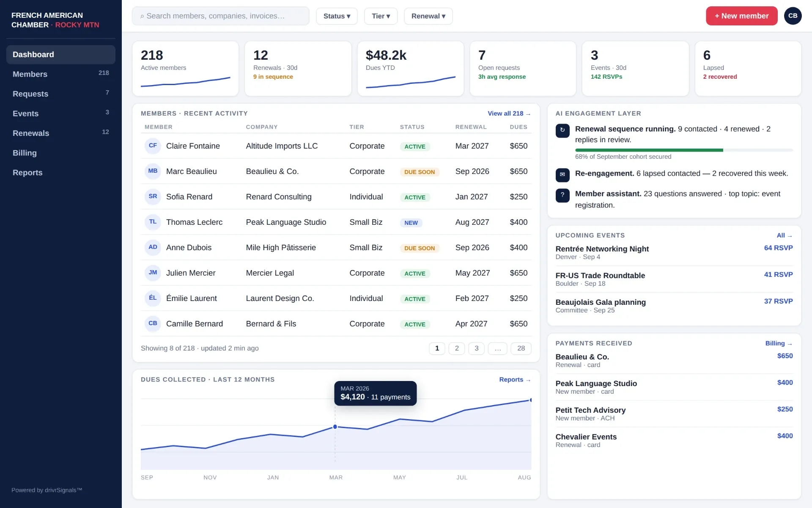Click Thomas Leclerc's TL avatar
The height and width of the screenshot is (508, 812).
tap(153, 222)
